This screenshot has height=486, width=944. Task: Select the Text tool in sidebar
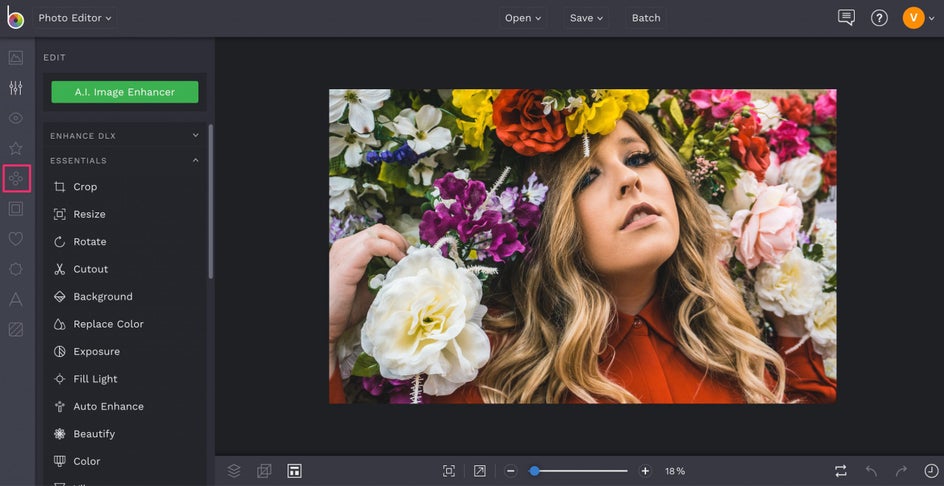click(x=16, y=299)
